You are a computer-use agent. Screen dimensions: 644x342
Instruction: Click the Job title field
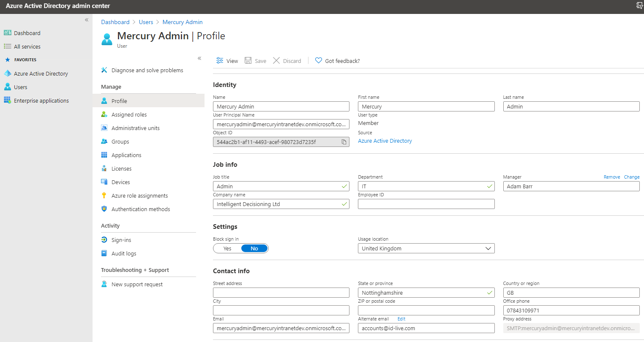pyautogui.click(x=281, y=186)
